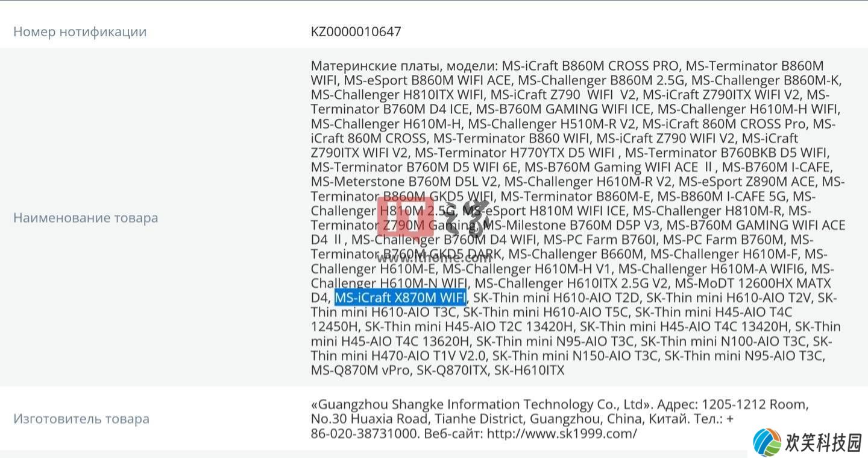868x458 pixels.
Task: Open the http://www.sk1999.com/ website link
Action: [561, 433]
